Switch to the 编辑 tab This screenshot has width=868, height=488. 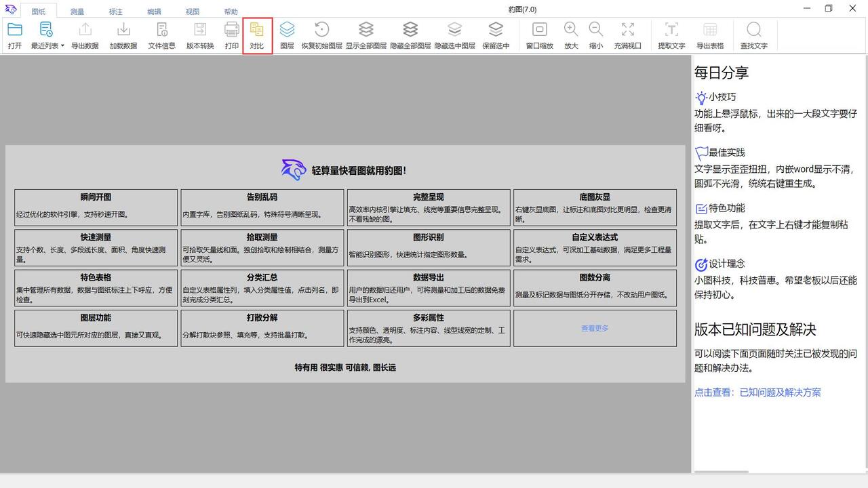click(154, 12)
